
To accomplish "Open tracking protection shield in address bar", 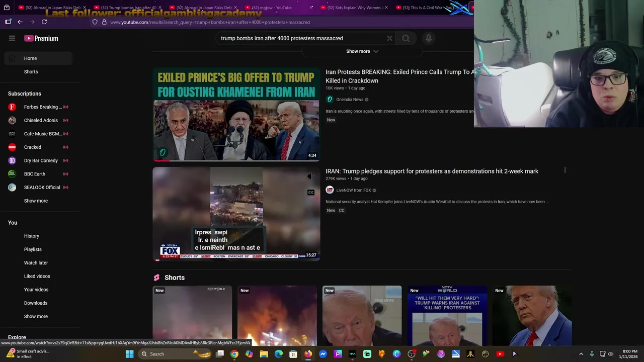I will tap(95, 22).
